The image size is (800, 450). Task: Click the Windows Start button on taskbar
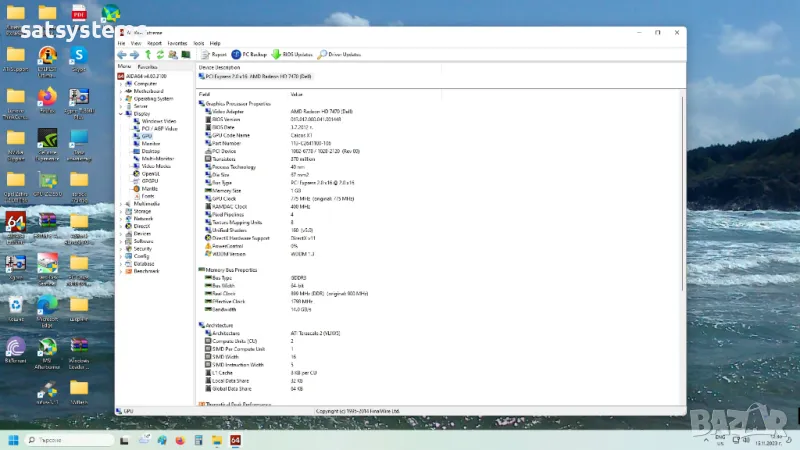[x=15, y=438]
